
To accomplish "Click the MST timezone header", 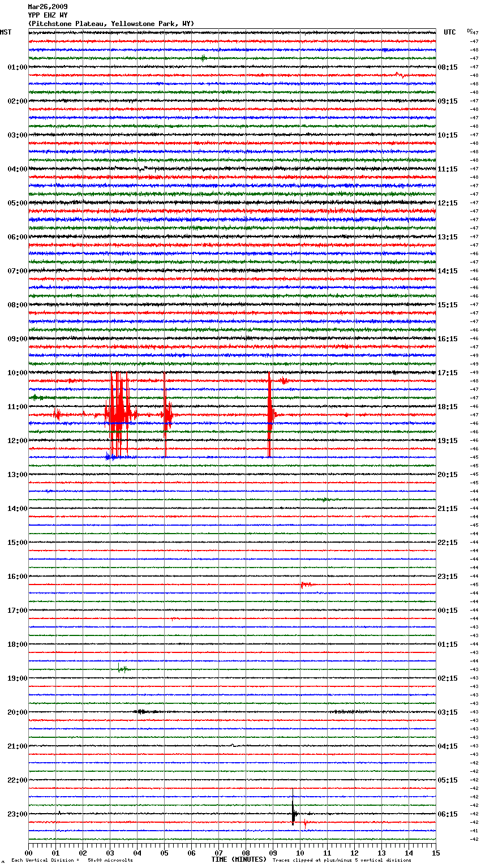I will [6, 32].
